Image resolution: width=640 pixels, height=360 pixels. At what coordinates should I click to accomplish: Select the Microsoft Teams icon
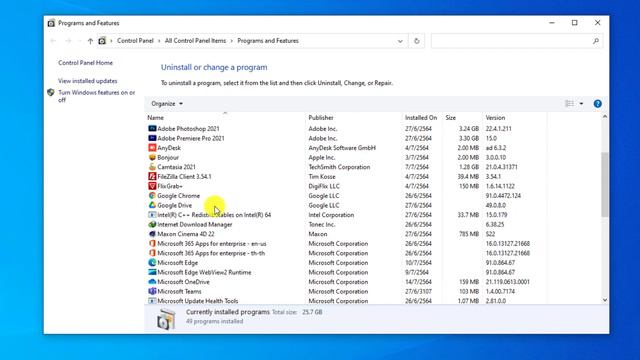tap(152, 291)
